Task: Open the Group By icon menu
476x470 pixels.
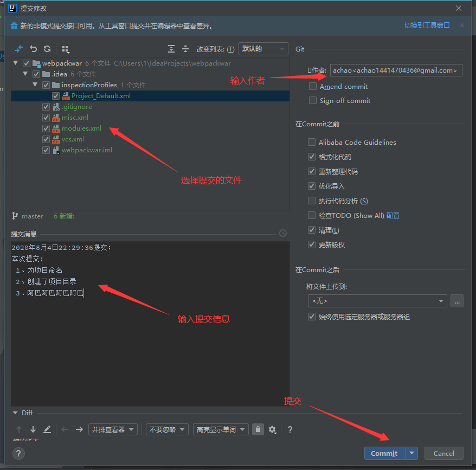Action: (66, 49)
